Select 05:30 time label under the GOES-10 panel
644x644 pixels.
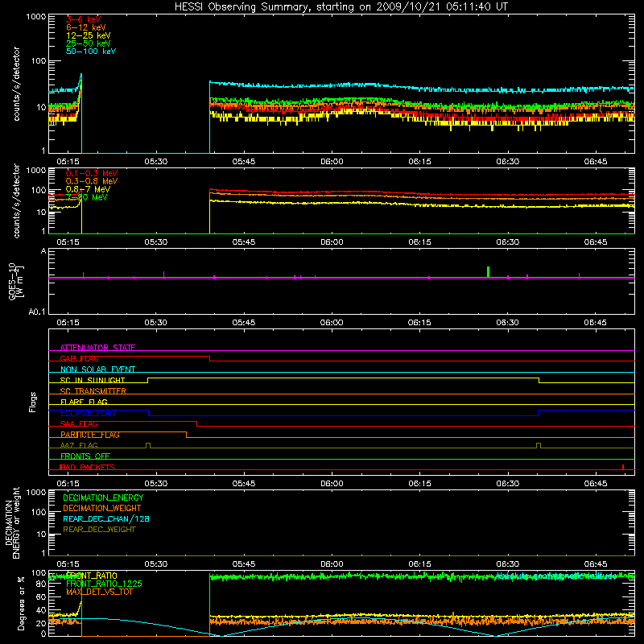155,323
